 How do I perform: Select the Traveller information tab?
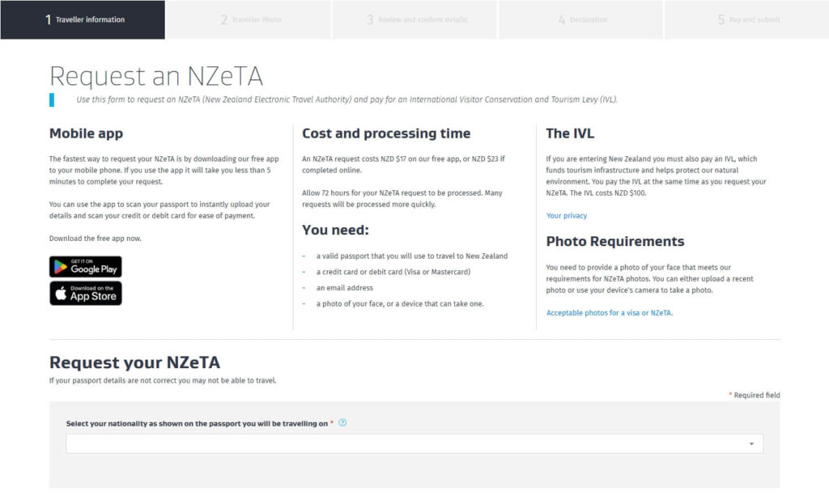coord(83,19)
